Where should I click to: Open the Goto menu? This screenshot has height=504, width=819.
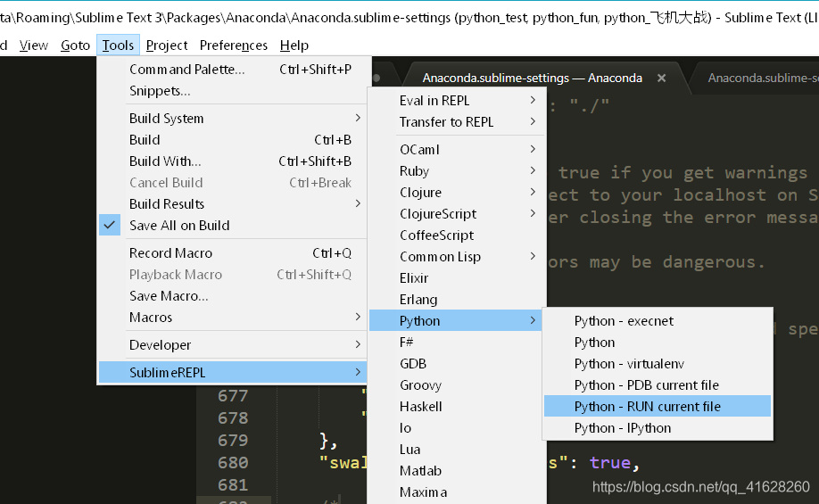coord(75,45)
